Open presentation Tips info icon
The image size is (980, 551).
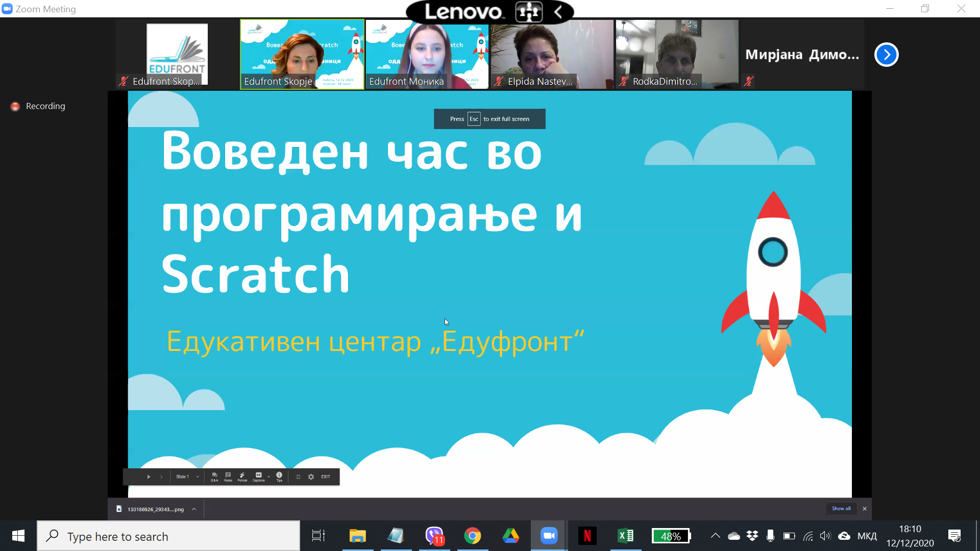[x=279, y=477]
